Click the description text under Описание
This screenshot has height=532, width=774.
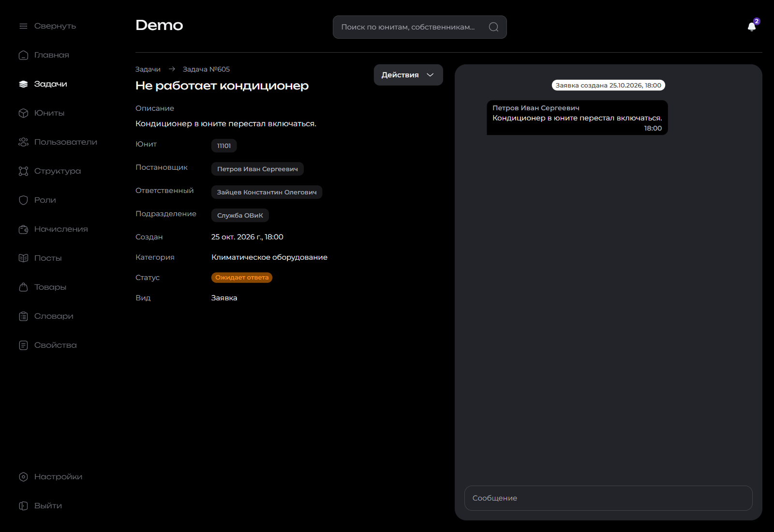point(226,124)
